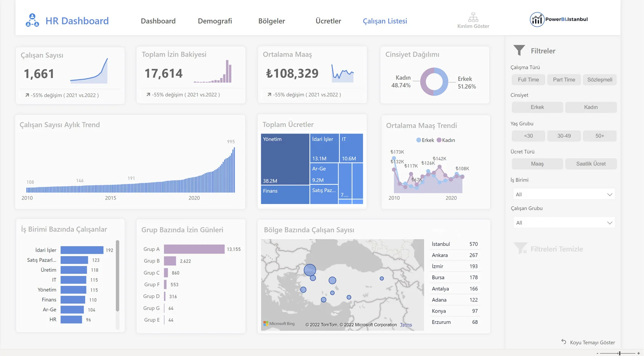This screenshot has width=644, height=356.
Task: Toggle the 30-49 age group filter
Action: point(564,136)
